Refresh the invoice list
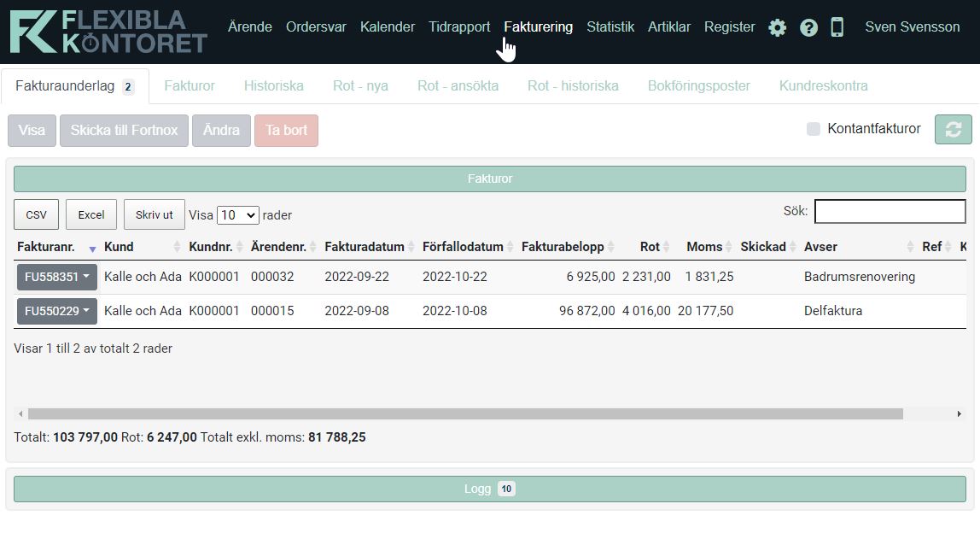 coord(953,129)
